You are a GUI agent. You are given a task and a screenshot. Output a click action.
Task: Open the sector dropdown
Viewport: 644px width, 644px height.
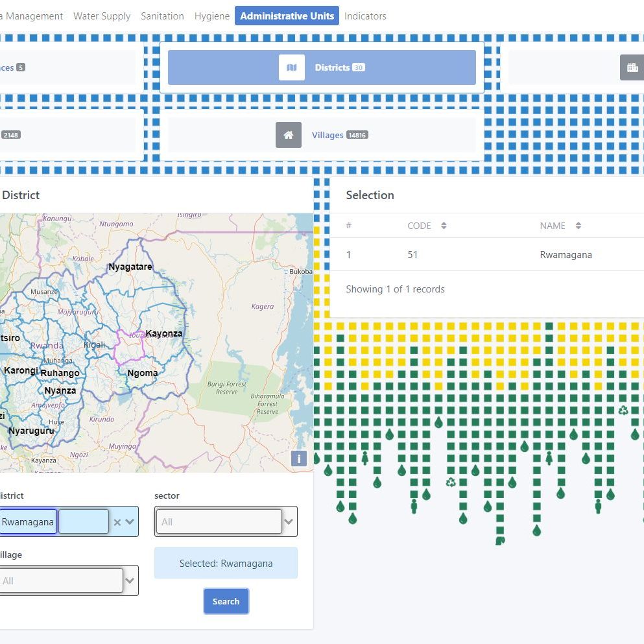289,522
